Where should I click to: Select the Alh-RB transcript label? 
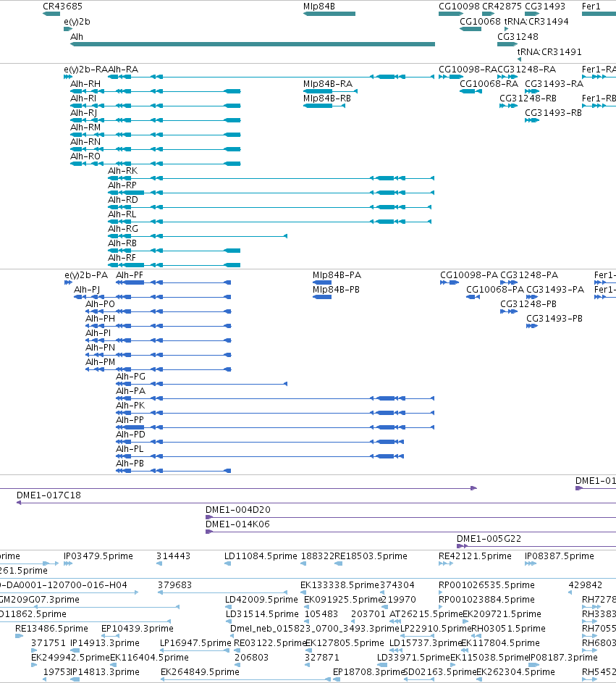tap(122, 243)
